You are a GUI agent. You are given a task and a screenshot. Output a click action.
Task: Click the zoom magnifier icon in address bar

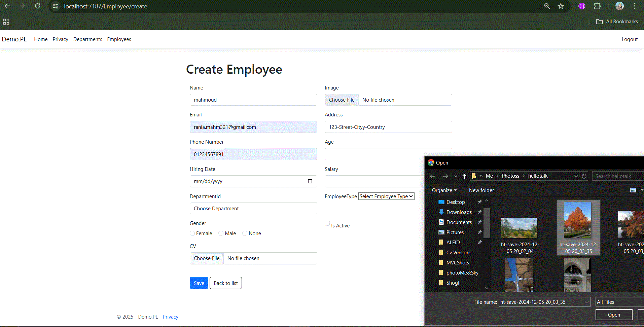point(547,6)
